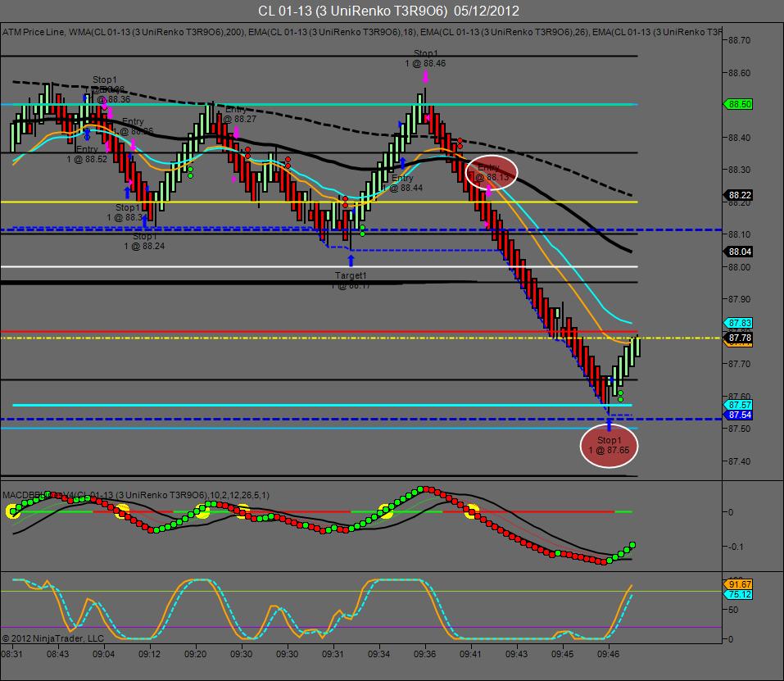Select the black 88.04 price marker

pyautogui.click(x=738, y=252)
